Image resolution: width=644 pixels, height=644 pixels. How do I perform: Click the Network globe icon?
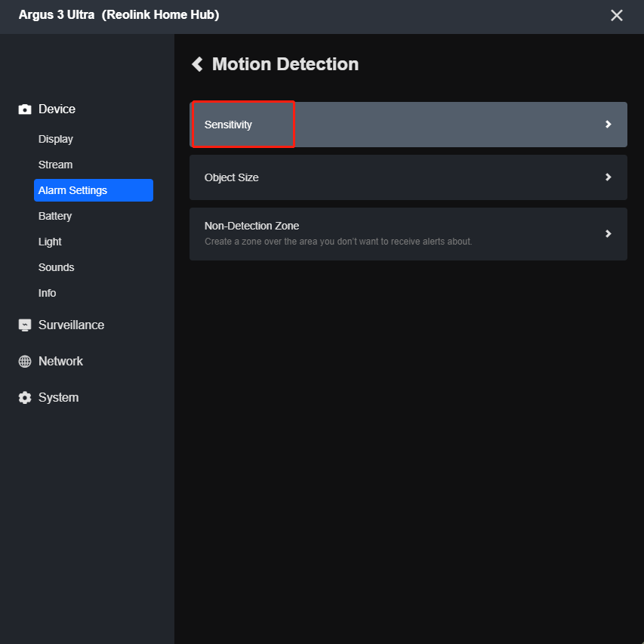click(25, 362)
